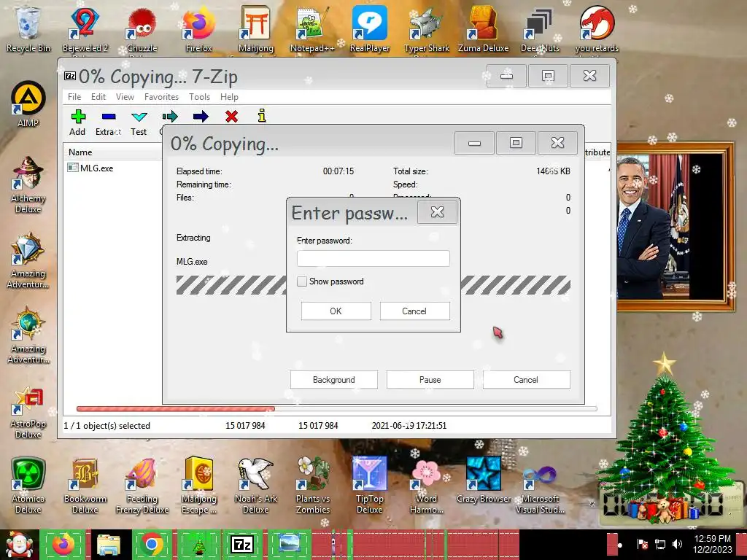The height and width of the screenshot is (560, 747).
Task: Click Cancel button in the Copying dialog
Action: tap(526, 379)
